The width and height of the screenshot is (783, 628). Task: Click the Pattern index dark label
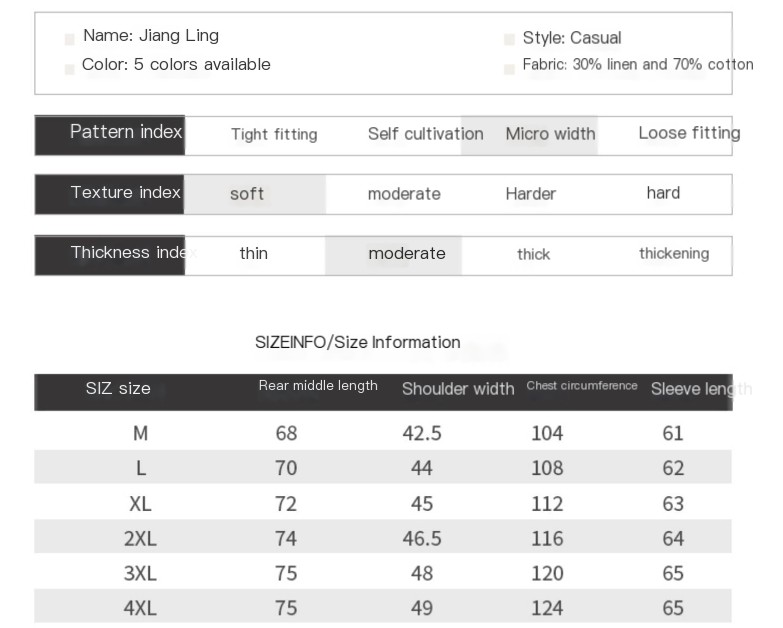(110, 134)
